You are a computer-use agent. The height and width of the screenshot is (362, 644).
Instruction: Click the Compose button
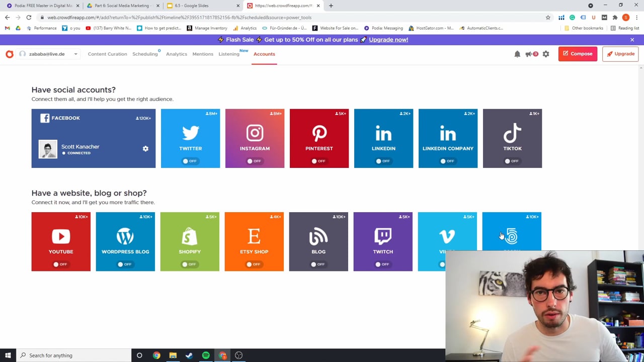pyautogui.click(x=577, y=54)
